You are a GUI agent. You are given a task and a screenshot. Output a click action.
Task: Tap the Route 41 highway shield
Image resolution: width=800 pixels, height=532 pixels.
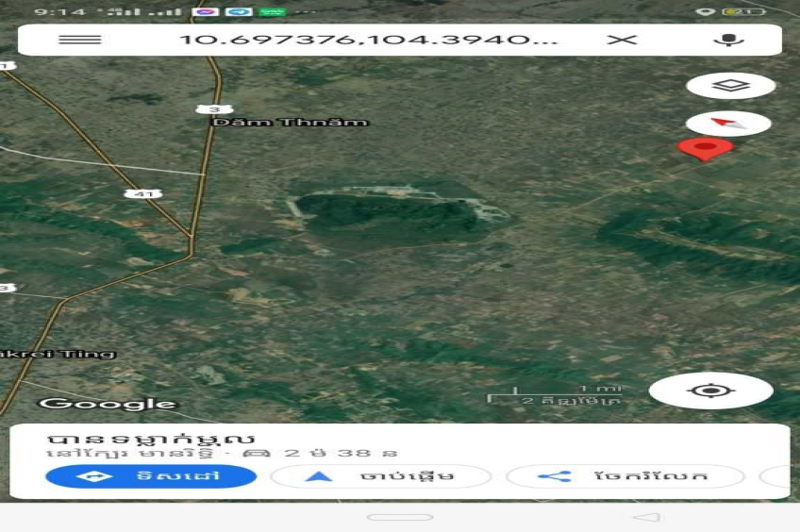pos(142,193)
